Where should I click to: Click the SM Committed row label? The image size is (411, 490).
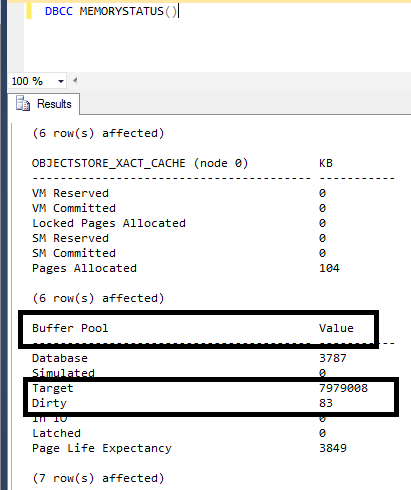[74, 253]
